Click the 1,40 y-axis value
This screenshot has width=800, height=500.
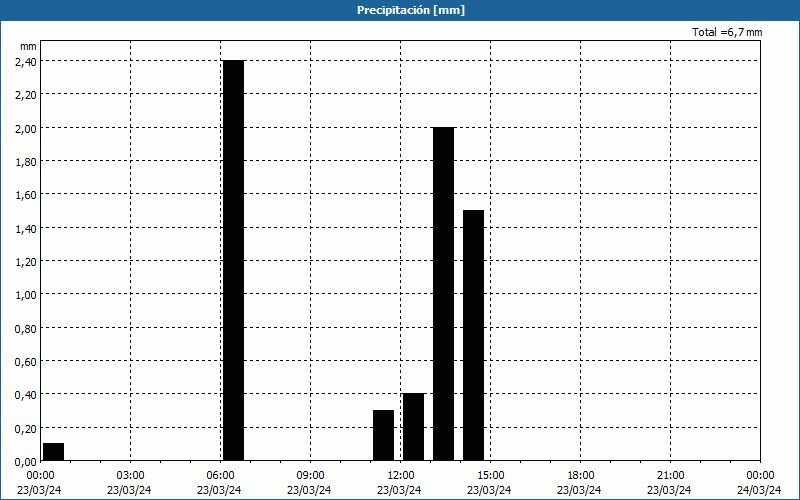(x=26, y=228)
